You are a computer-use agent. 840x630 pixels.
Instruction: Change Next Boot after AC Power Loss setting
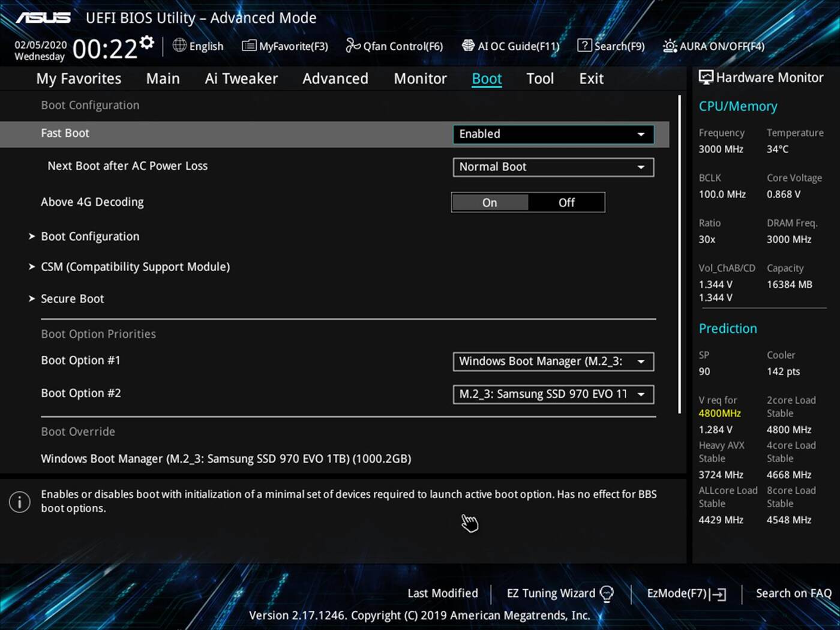552,167
